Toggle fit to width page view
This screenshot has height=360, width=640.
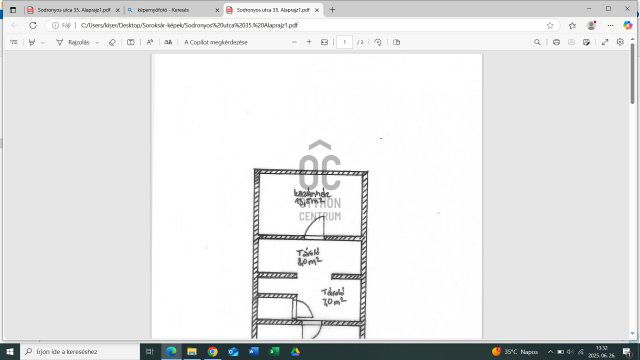[324, 42]
